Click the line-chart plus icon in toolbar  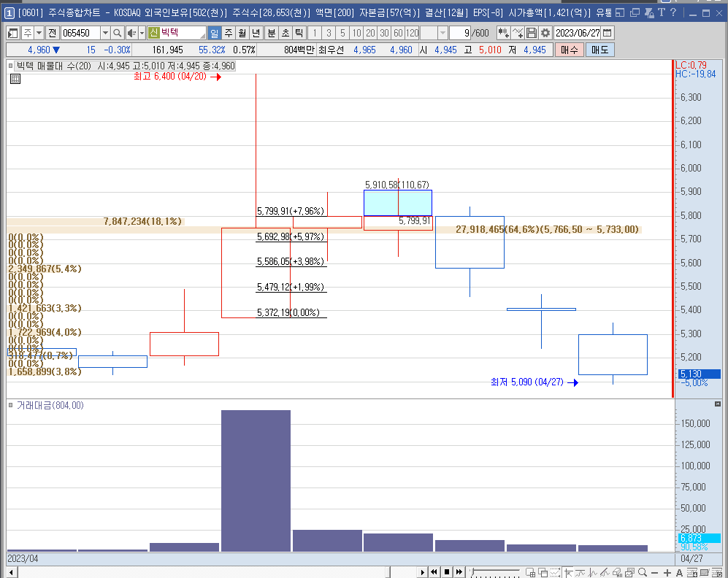[x=518, y=33]
